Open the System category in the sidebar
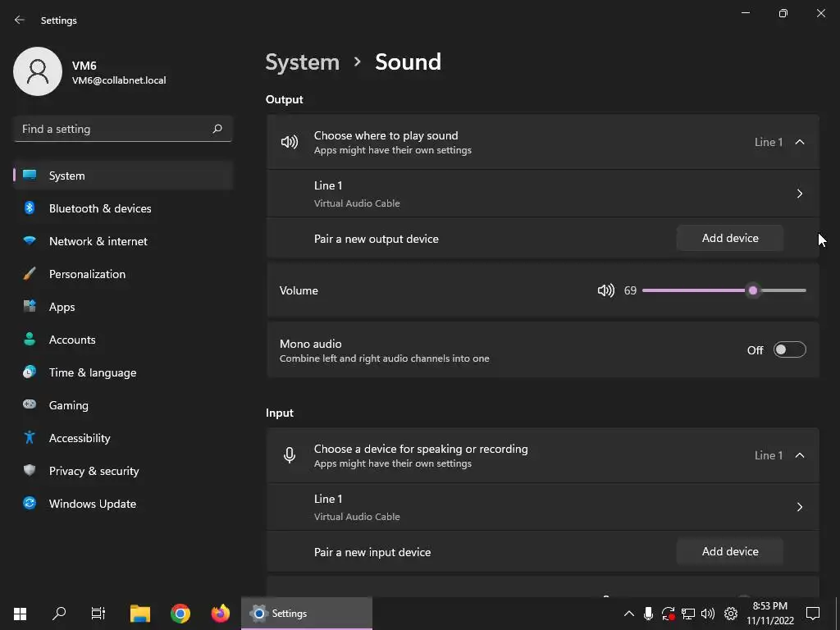The image size is (840, 630). coord(123,176)
